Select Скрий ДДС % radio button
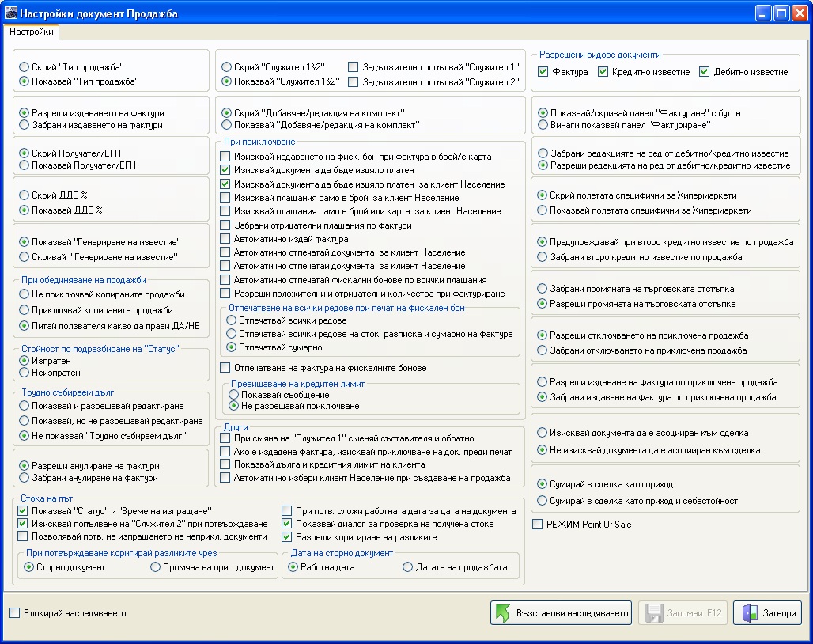The image size is (813, 644). [x=24, y=195]
